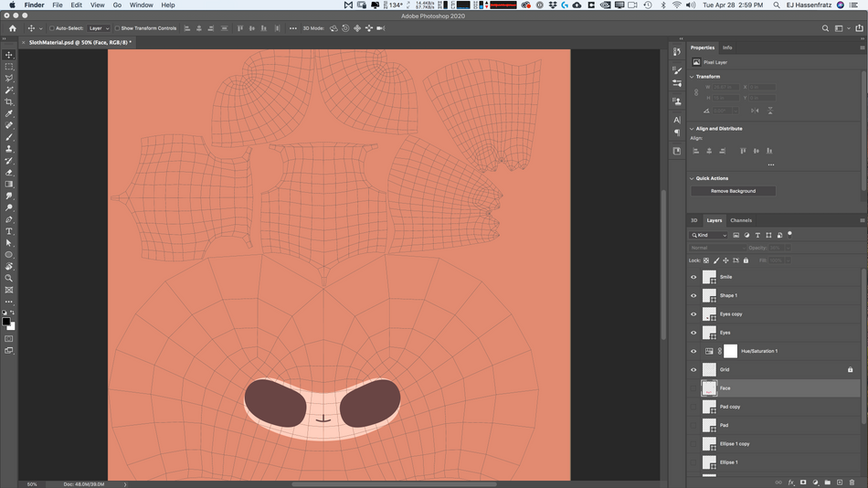868x488 pixels.
Task: Switch to the Info tab
Action: click(727, 48)
